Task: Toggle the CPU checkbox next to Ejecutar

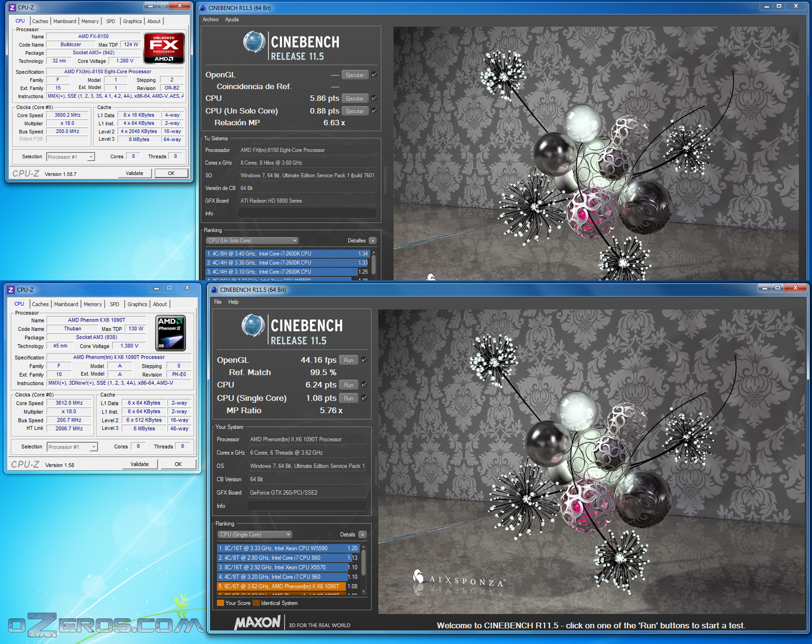Action: (x=374, y=98)
